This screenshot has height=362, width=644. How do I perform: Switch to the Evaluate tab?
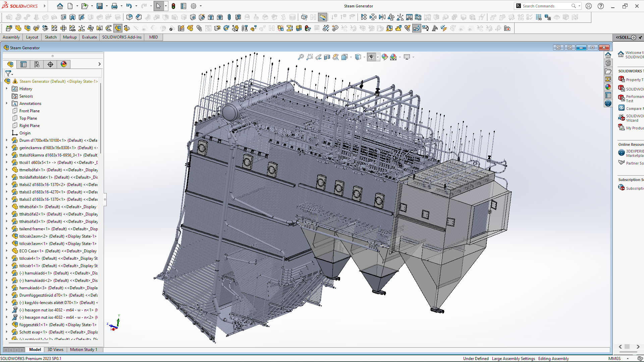90,37
